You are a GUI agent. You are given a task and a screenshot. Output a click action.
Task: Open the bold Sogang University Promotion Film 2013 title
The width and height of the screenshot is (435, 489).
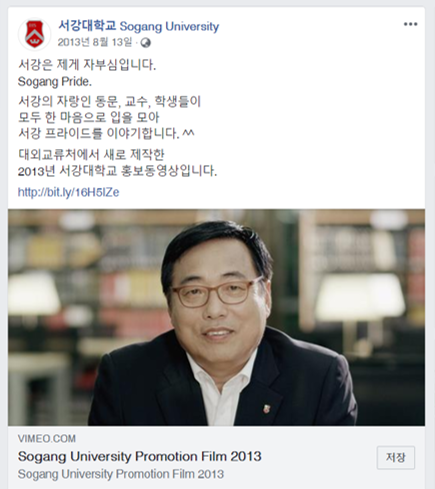[x=140, y=456]
